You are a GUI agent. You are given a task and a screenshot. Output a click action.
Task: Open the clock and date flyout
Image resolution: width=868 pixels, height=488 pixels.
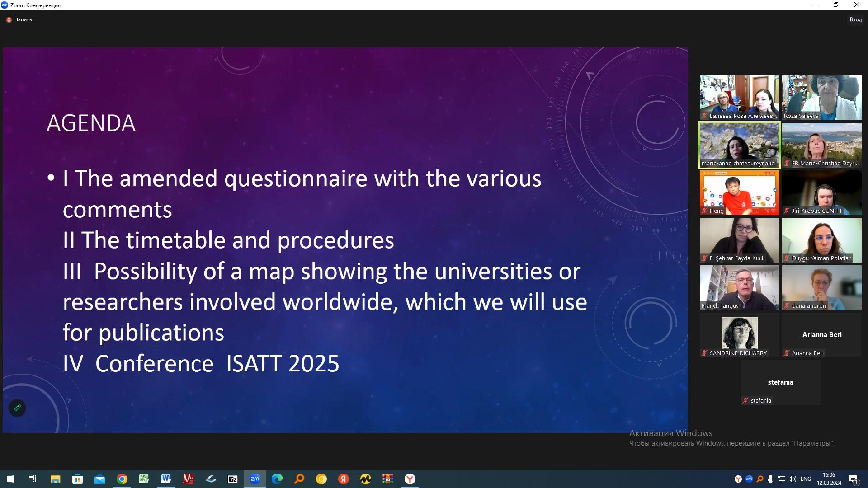tap(829, 479)
